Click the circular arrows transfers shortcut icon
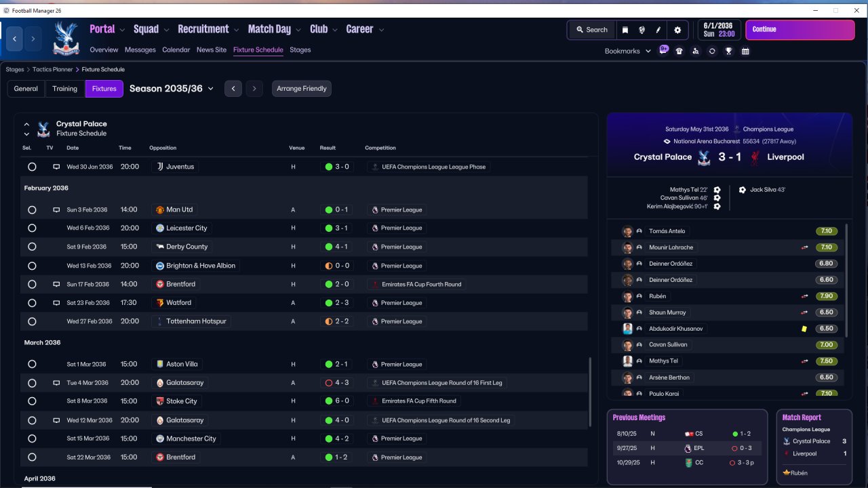Screen dimensions: 868x488 712,51
